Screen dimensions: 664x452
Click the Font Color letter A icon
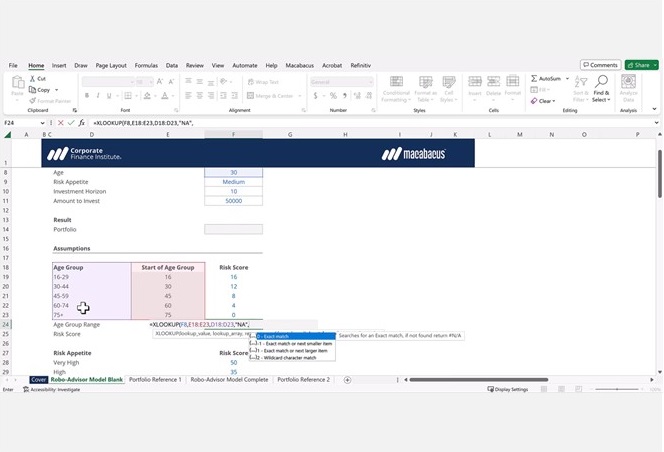pos(165,96)
